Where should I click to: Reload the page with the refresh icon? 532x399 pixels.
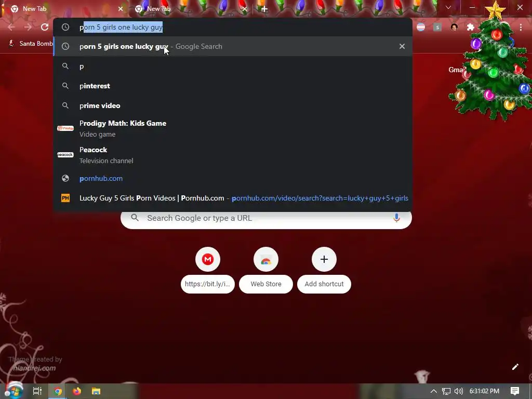(x=45, y=27)
